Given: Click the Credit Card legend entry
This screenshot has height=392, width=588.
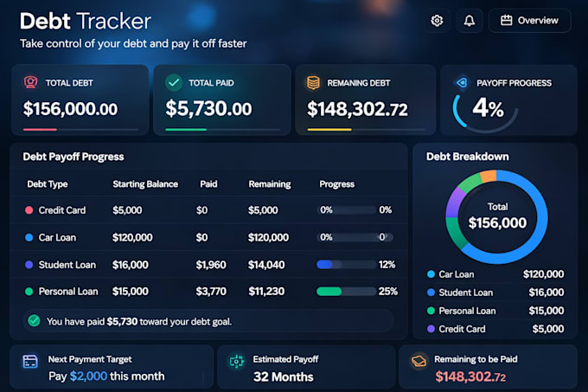Looking at the screenshot, I should [495, 329].
